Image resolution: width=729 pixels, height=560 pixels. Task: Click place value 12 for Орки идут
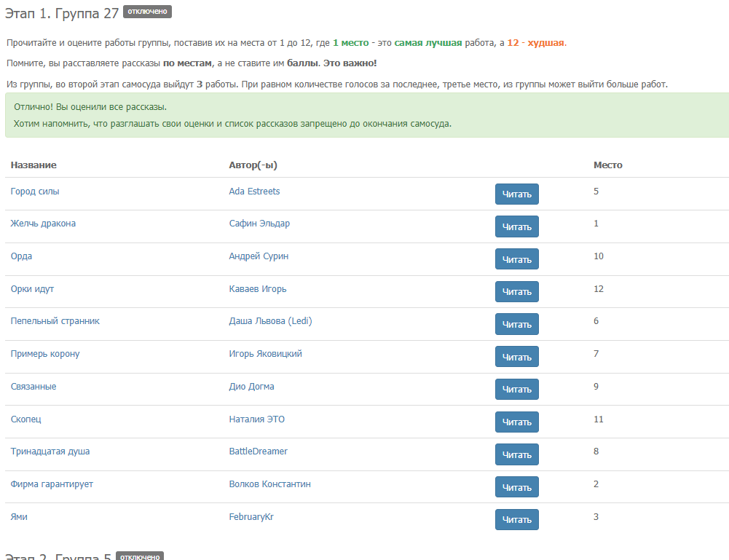pyautogui.click(x=599, y=289)
